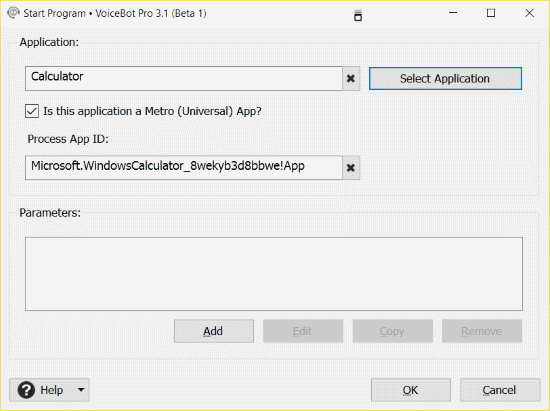The width and height of the screenshot is (550, 411).
Task: Close the Start Program window
Action: point(530,13)
